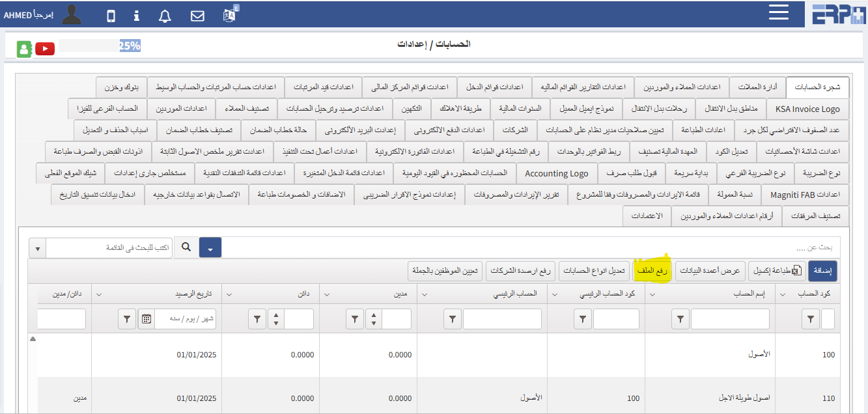The height and width of the screenshot is (414, 868).
Task: Switch to the KSA Invoice Logo tab
Action: point(807,109)
